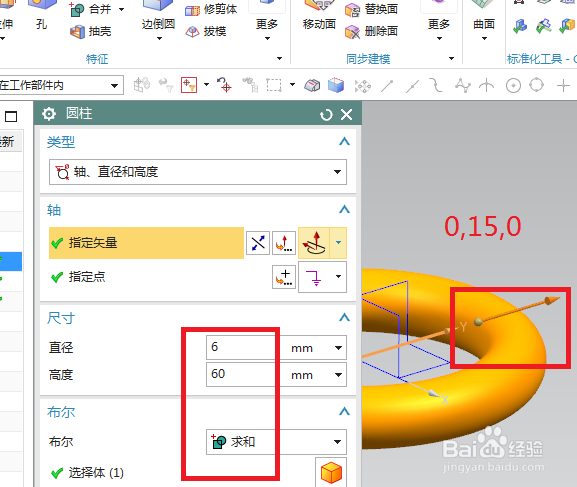Click the orange select body cube icon
The width and height of the screenshot is (577, 487).
pos(331,472)
